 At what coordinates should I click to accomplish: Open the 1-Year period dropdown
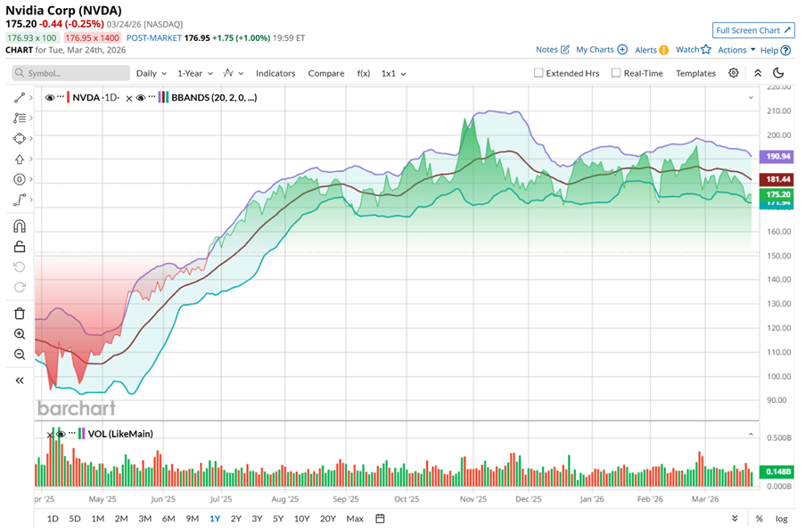pyautogui.click(x=195, y=73)
